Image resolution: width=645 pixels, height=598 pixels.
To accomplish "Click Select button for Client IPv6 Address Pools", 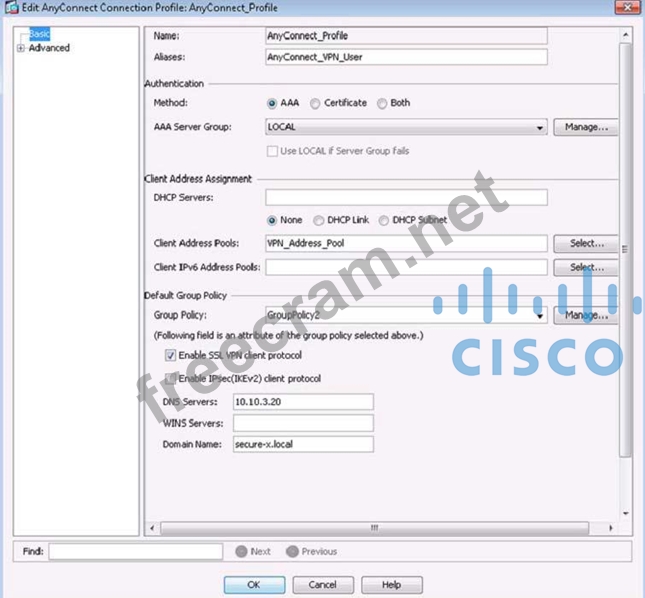I will 586,267.
